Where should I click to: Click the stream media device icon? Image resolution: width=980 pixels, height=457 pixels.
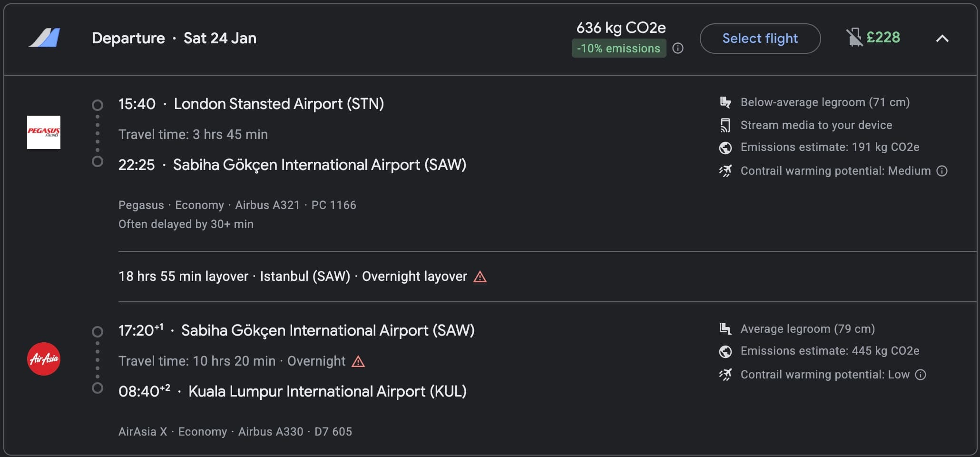(x=725, y=125)
